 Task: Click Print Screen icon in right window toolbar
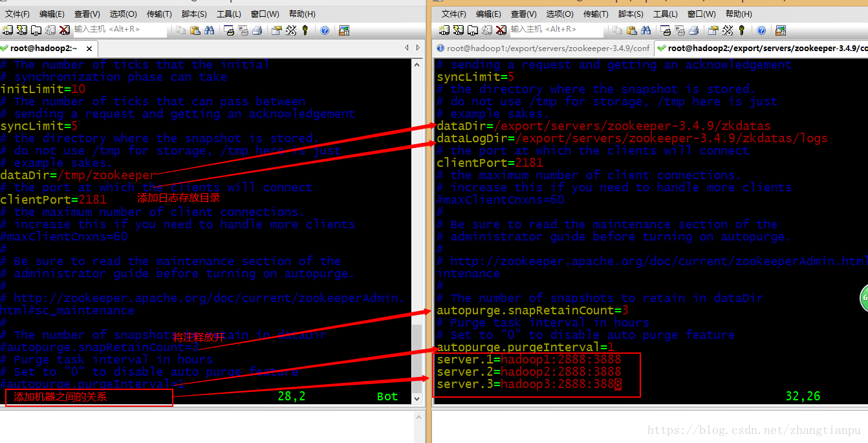pos(666,30)
